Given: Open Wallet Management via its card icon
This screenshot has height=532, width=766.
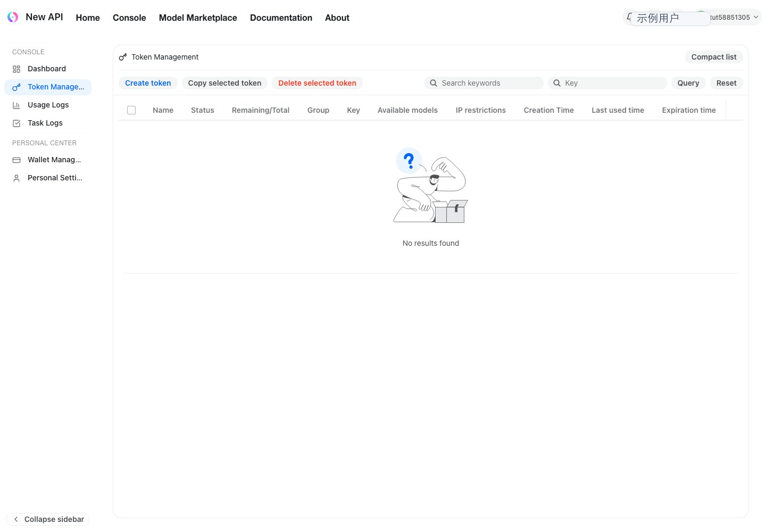Looking at the screenshot, I should [x=16, y=160].
